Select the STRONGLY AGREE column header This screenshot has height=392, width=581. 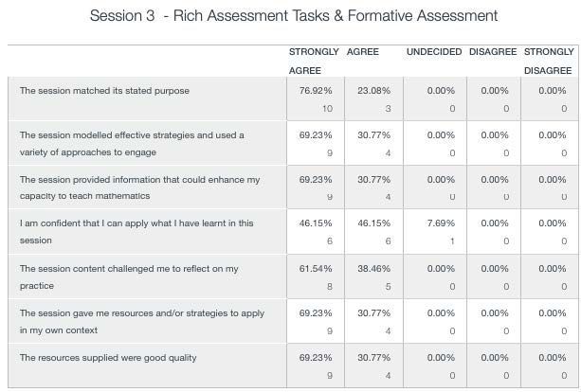click(314, 62)
